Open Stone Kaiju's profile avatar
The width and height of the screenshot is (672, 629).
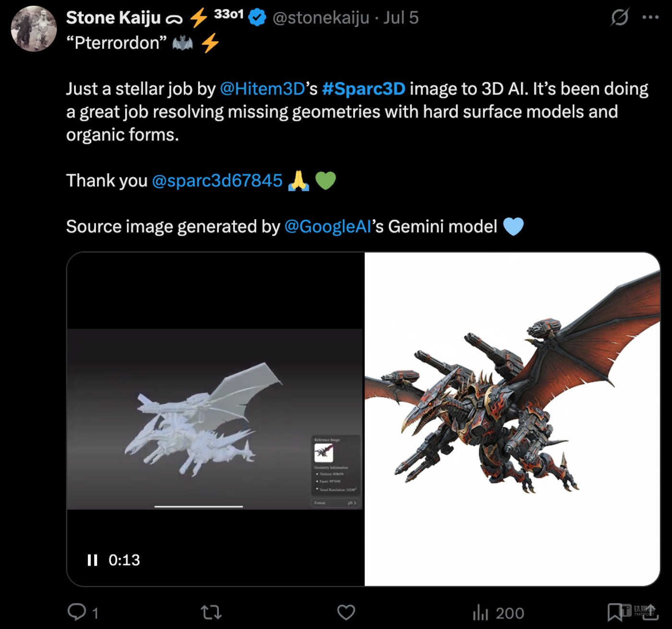pos(34,29)
